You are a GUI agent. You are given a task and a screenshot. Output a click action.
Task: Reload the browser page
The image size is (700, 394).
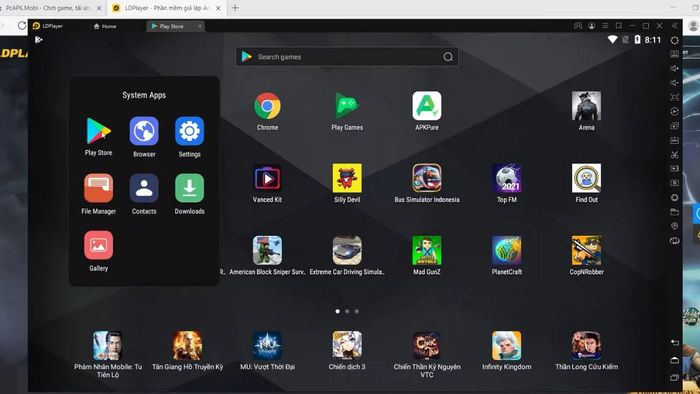tap(21, 25)
